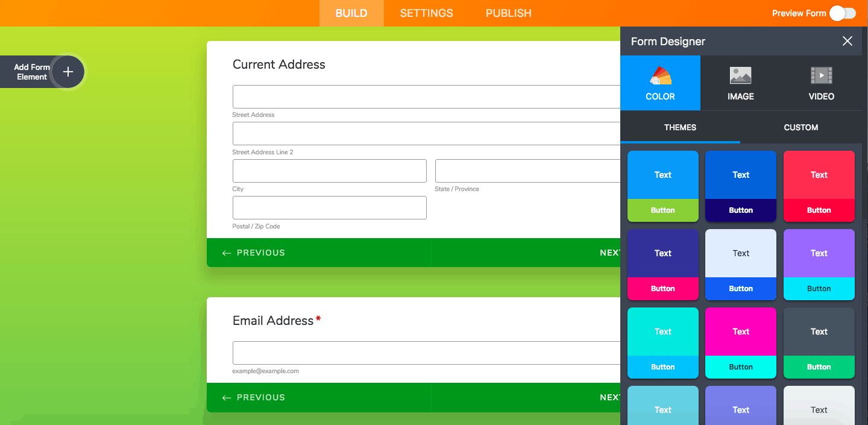
Task: Click the Postal / Zip Code field
Action: point(330,207)
